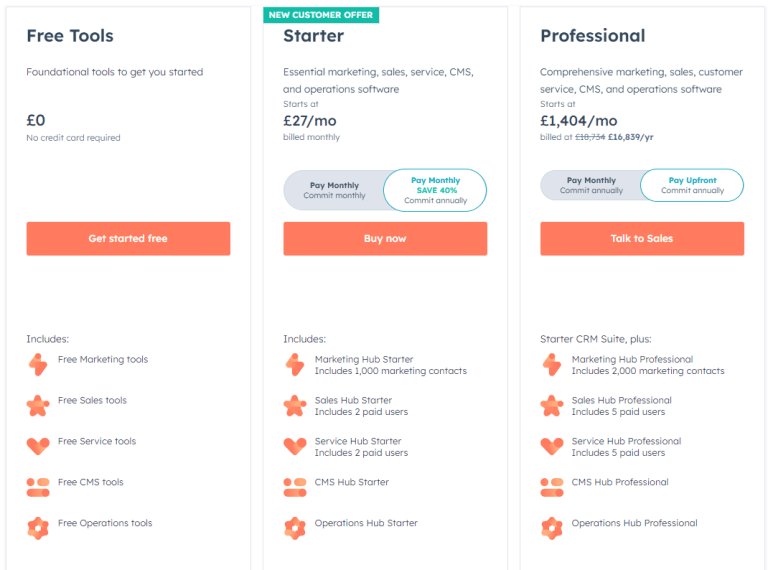Click the Free Marketing tools bolt icon

coord(38,365)
